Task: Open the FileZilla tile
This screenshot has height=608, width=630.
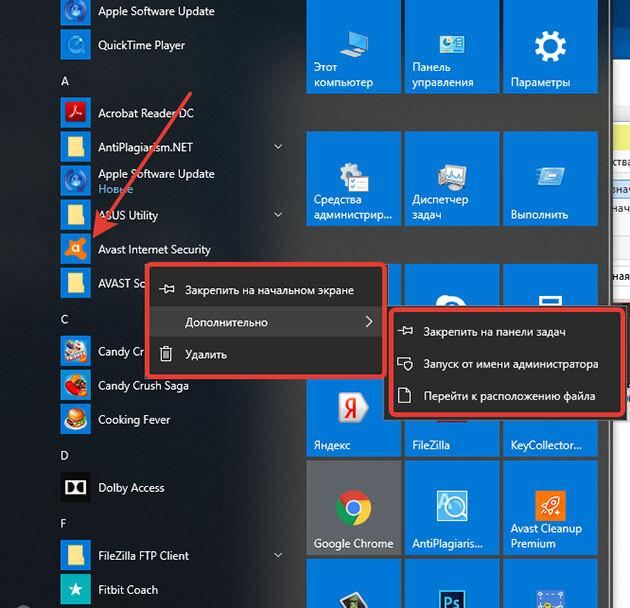Action: (x=452, y=438)
